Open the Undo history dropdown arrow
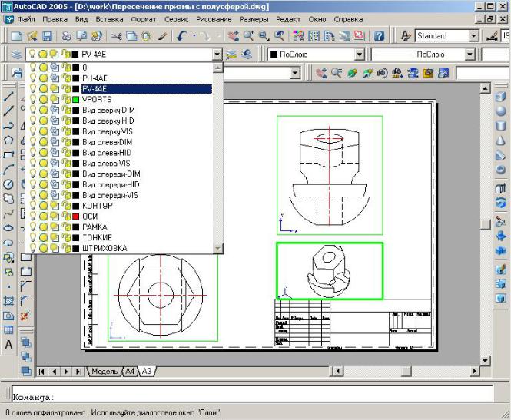Screen dimensions: 511x420 click(x=194, y=35)
